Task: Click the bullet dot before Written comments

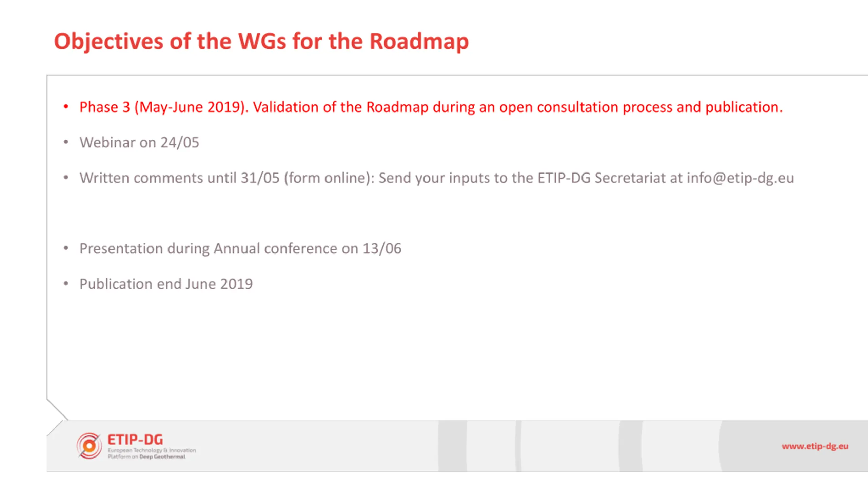Action: click(x=66, y=178)
